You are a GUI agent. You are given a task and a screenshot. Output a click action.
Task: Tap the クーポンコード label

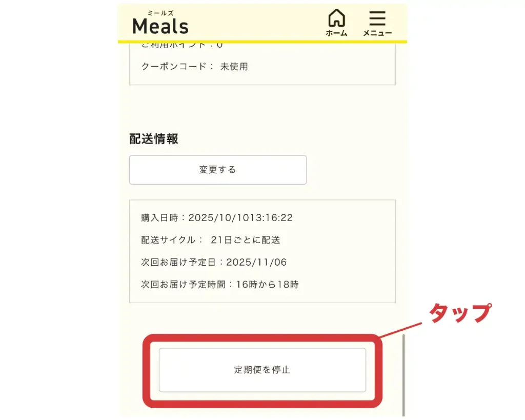point(177,66)
